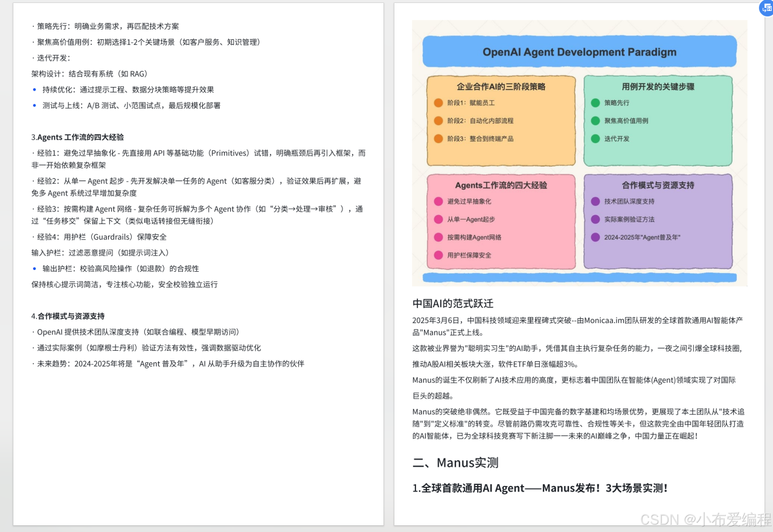Click '聚焦高价值用例' in the green card
This screenshot has width=773, height=532.
pyautogui.click(x=626, y=121)
